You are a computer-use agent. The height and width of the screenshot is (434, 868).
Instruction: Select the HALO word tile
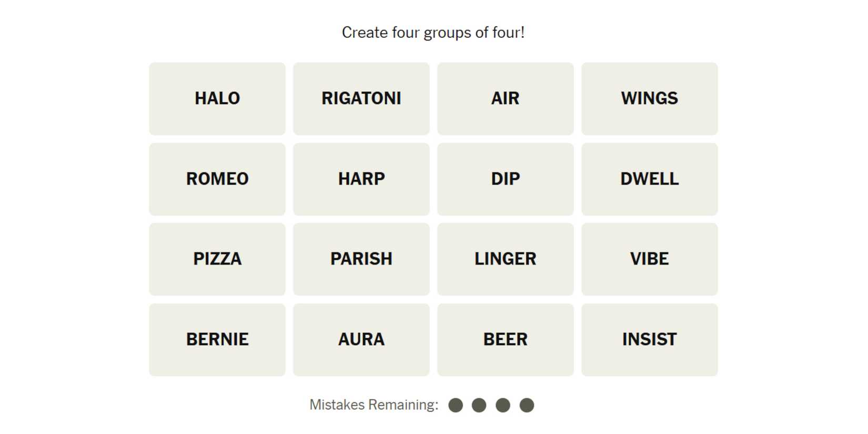tap(217, 98)
